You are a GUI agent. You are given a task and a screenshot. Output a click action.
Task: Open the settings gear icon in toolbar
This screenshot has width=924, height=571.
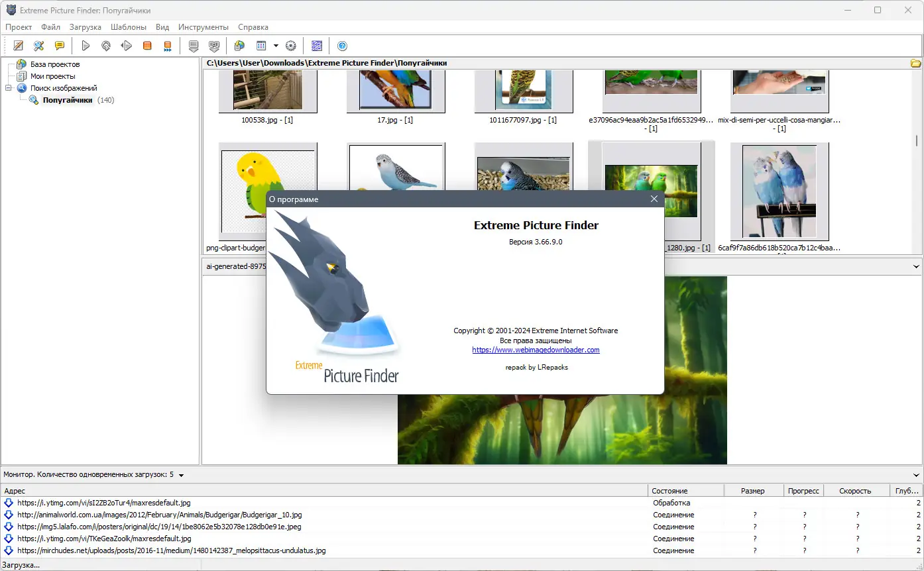(x=290, y=46)
